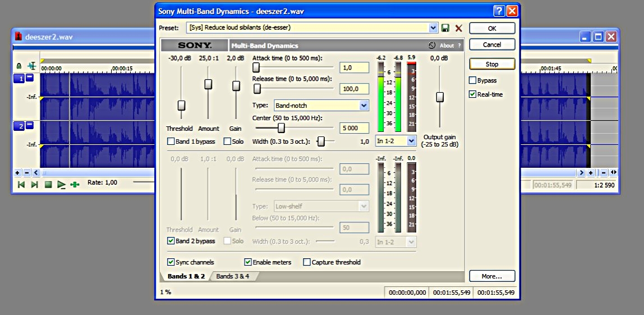Select the Bands 1 & 2 tab

coord(186,276)
